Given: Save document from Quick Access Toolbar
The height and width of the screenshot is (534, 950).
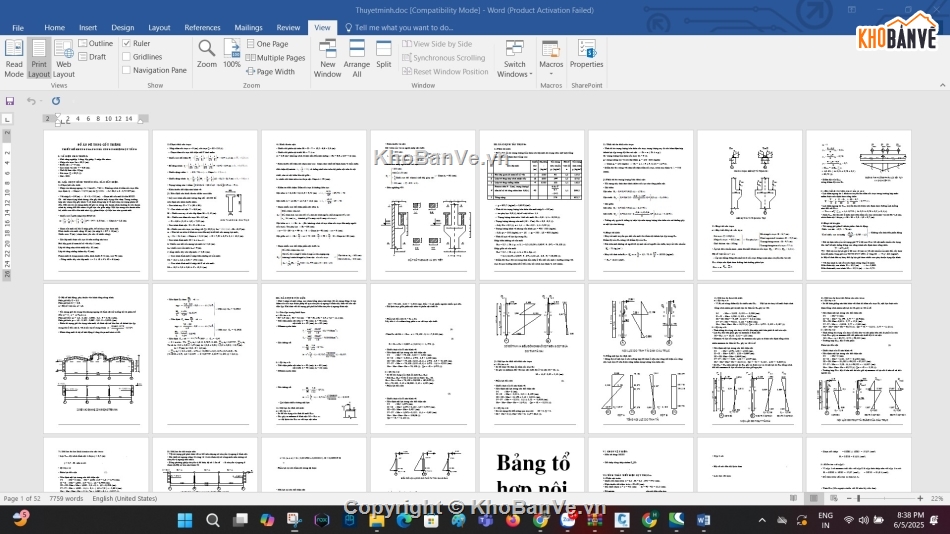Looking at the screenshot, I should [x=10, y=101].
